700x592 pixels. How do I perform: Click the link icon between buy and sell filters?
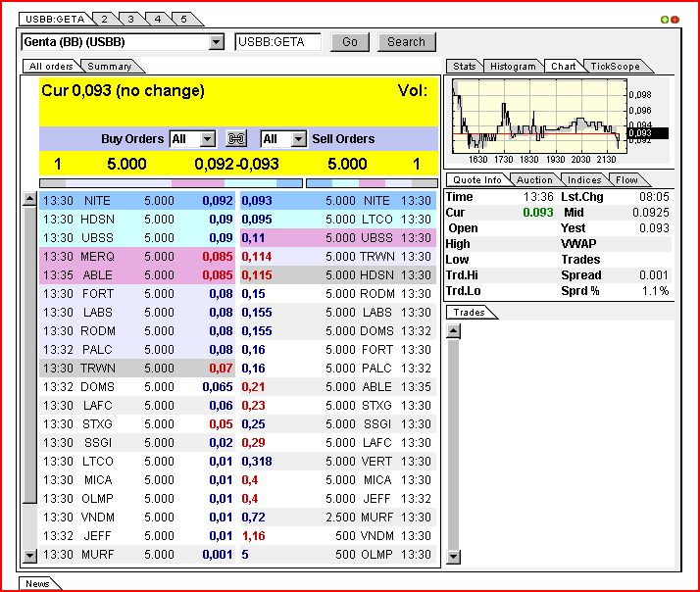tap(236, 139)
